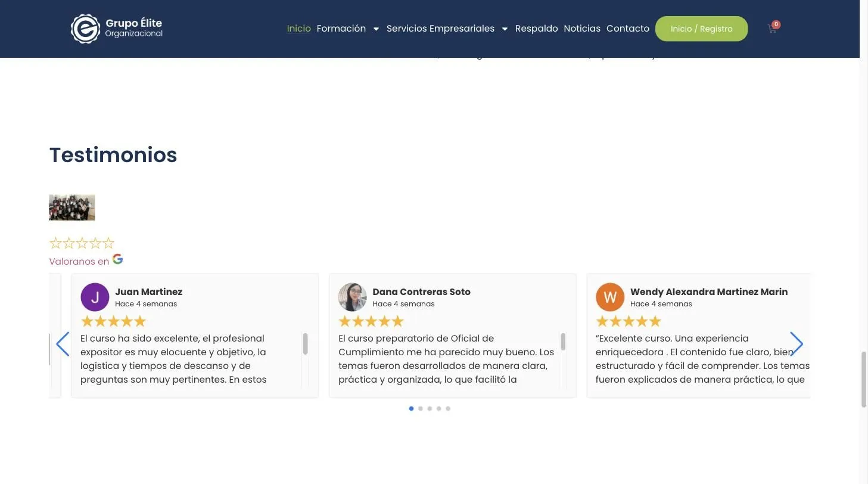
Task: Select the third carousel pagination dot
Action: (430, 408)
